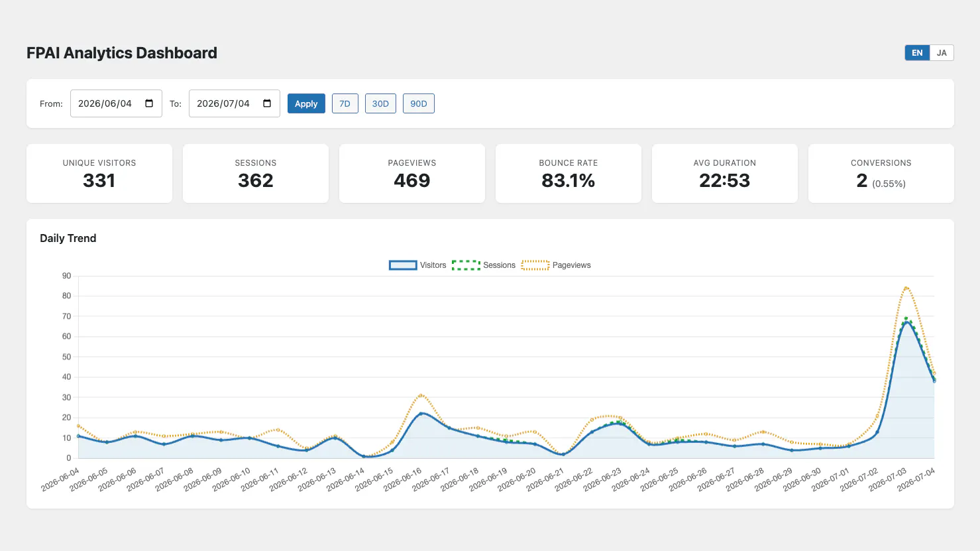Click the x-axis label 2026-07-04
This screenshot has height=551, width=980.
[916, 480]
